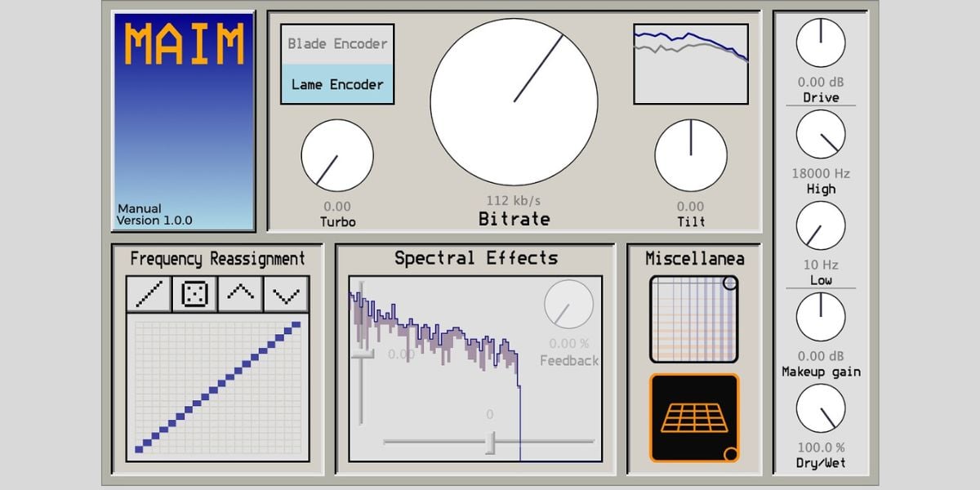Screen dimensions: 980x490
Task: Click the black circle handle on striped pad
Action: coord(730,283)
